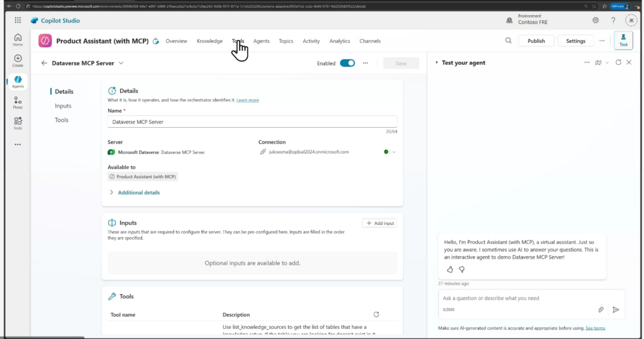Screen dimensions: 644x339
Task: Click the Add input button
Action: tap(380, 223)
